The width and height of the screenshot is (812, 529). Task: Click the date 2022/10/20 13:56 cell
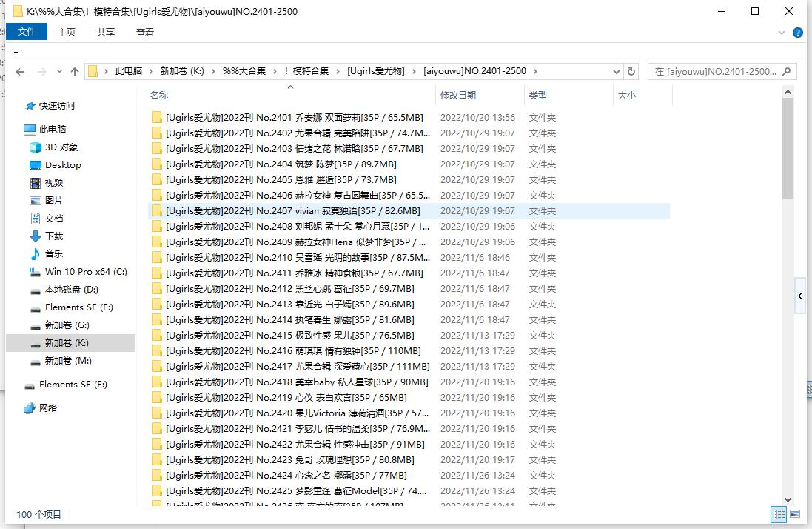477,118
